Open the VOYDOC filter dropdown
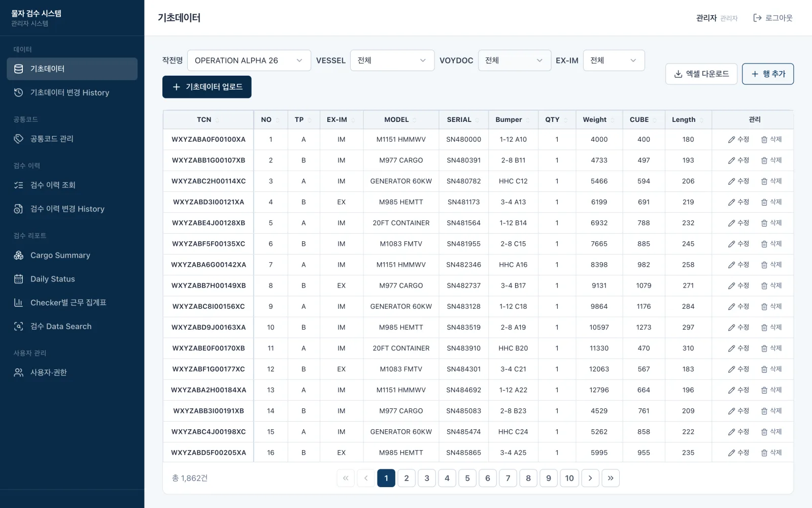 coord(514,60)
